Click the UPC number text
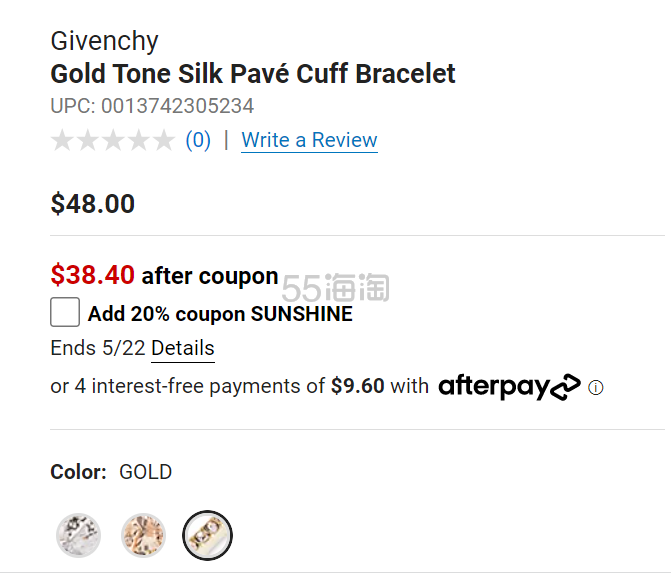 tap(152, 106)
